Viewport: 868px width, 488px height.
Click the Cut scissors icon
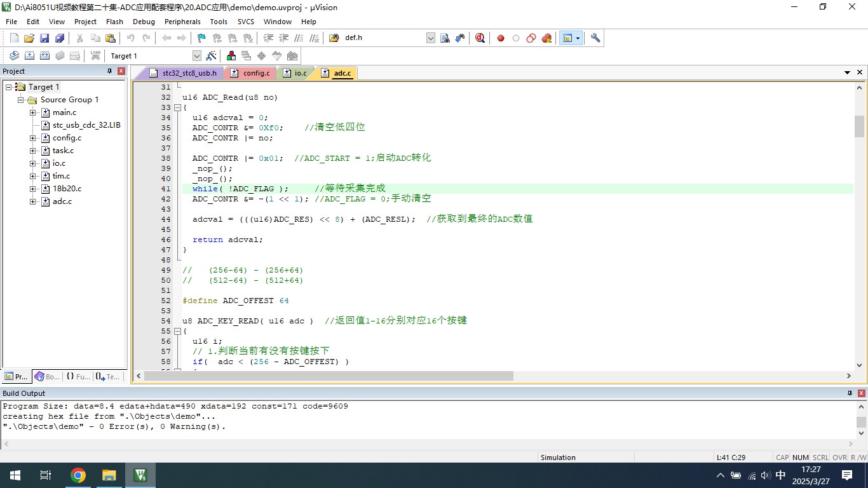(80, 38)
